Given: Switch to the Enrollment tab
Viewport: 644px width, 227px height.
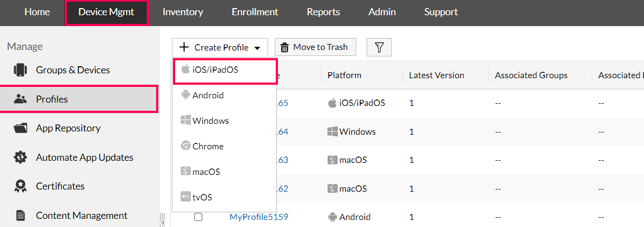Looking at the screenshot, I should (255, 12).
